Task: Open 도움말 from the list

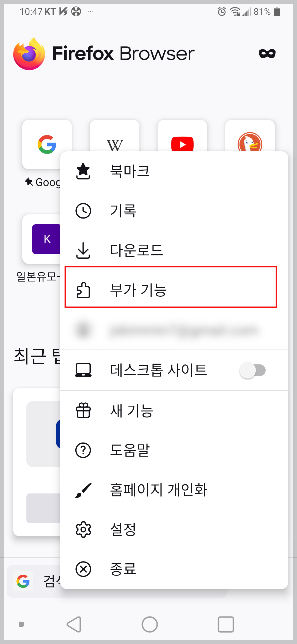Action: (x=130, y=450)
